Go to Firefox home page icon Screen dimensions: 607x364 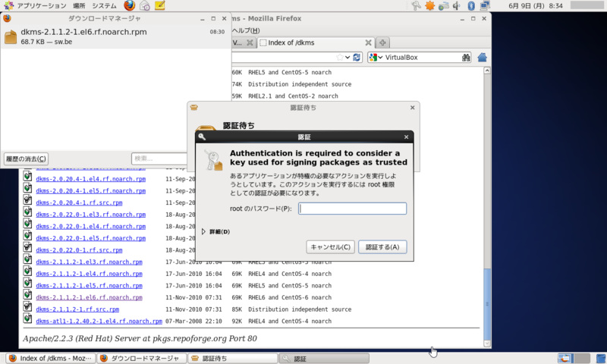pos(482,57)
